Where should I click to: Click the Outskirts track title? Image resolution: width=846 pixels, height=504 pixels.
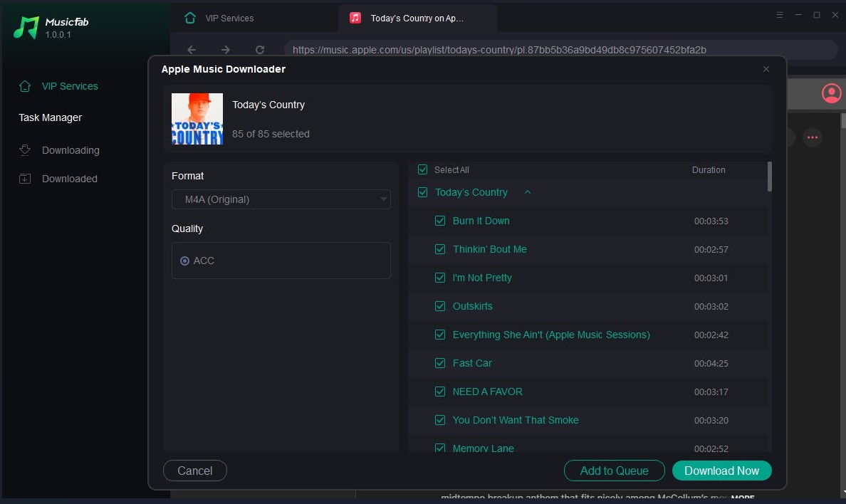coord(472,306)
